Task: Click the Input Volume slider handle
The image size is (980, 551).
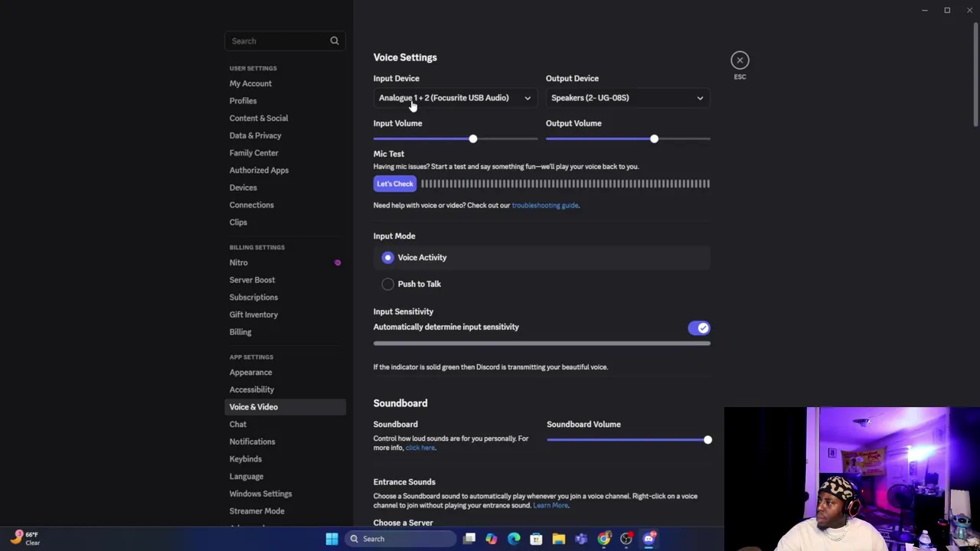Action: click(472, 139)
